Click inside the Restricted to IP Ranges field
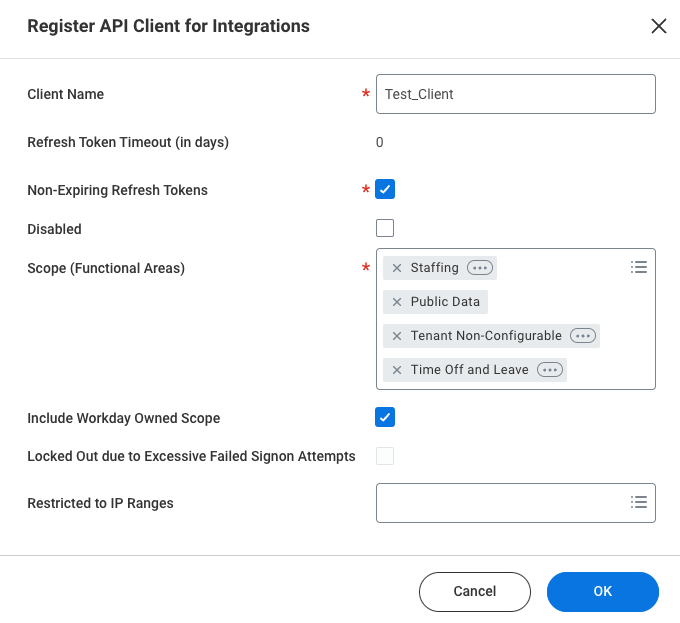This screenshot has width=680, height=623. click(x=498, y=503)
